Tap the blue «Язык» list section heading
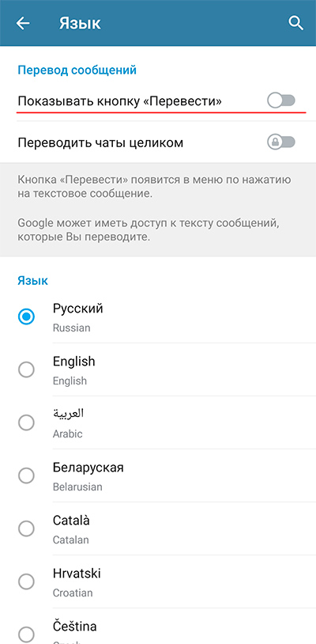The height and width of the screenshot is (644, 316). (x=33, y=281)
